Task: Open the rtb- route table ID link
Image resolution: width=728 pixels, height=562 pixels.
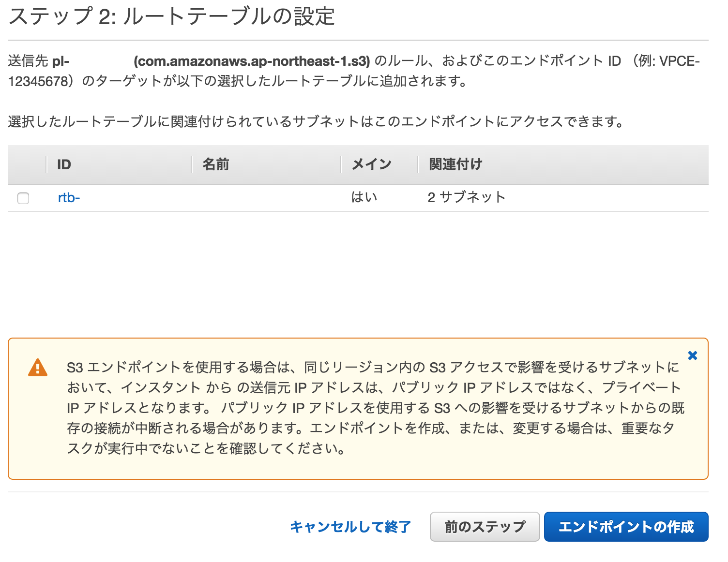Action: 69,197
